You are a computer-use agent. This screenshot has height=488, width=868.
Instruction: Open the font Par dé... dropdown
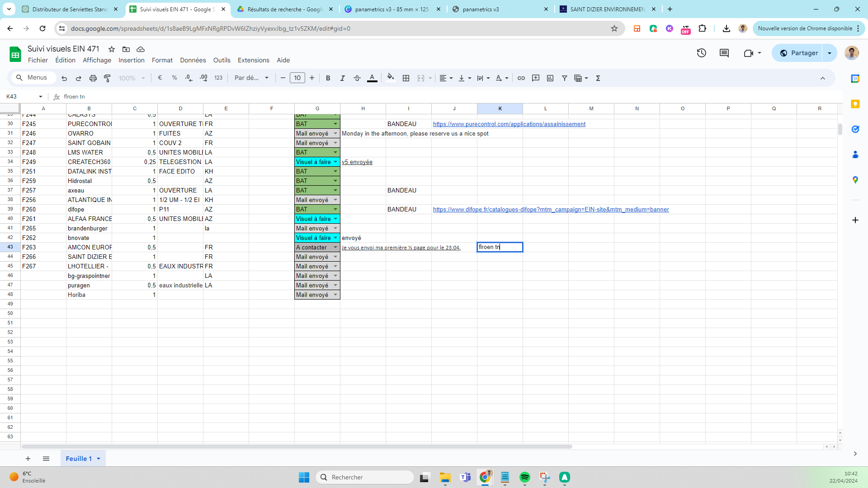[x=251, y=78]
